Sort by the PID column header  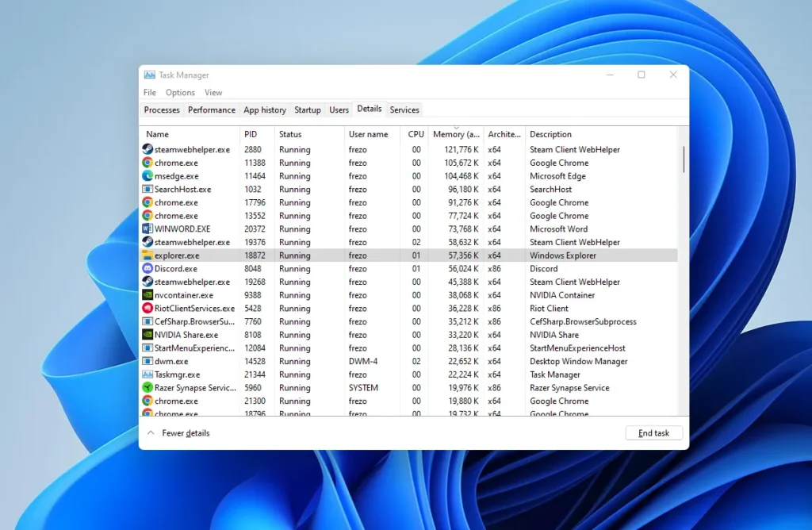coord(257,134)
